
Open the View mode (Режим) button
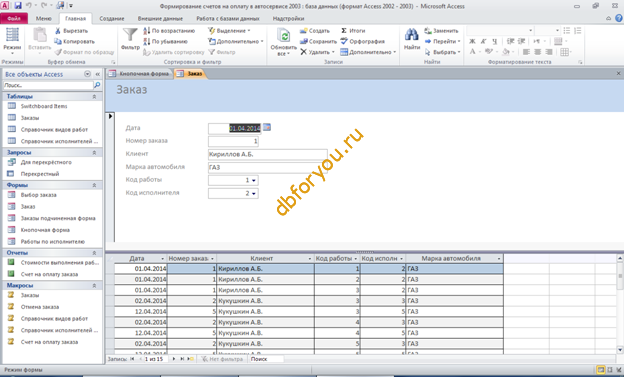(x=12, y=41)
